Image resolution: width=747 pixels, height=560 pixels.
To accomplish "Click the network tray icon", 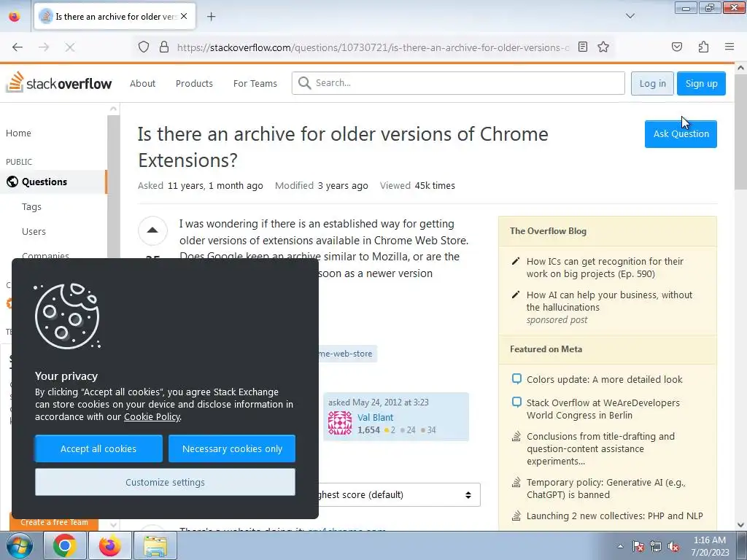I will pos(656,546).
